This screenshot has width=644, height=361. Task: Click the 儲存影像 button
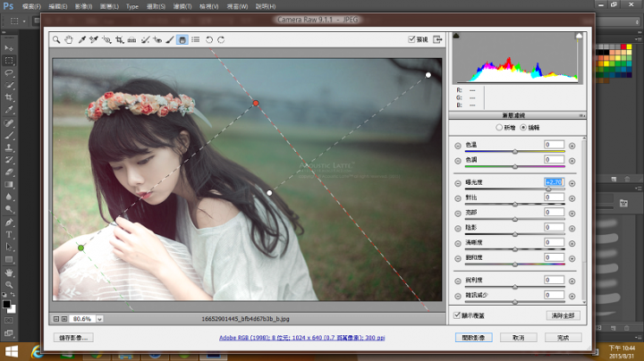tap(73, 338)
